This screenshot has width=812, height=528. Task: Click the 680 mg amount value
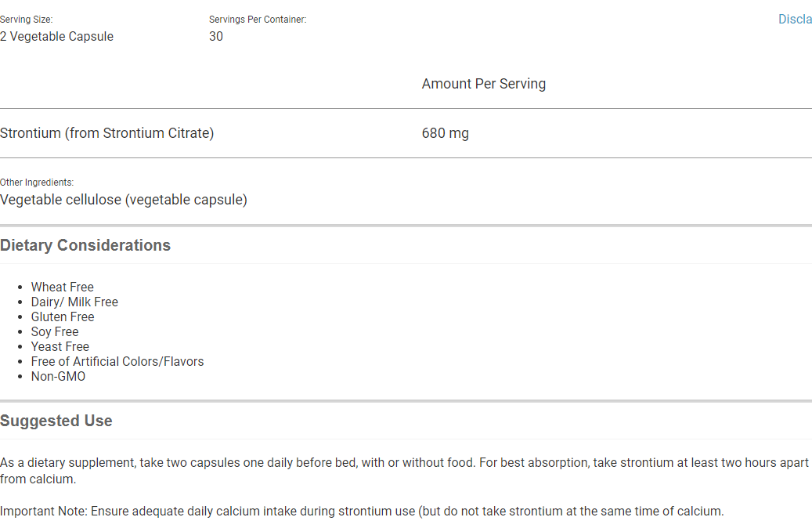[446, 133]
